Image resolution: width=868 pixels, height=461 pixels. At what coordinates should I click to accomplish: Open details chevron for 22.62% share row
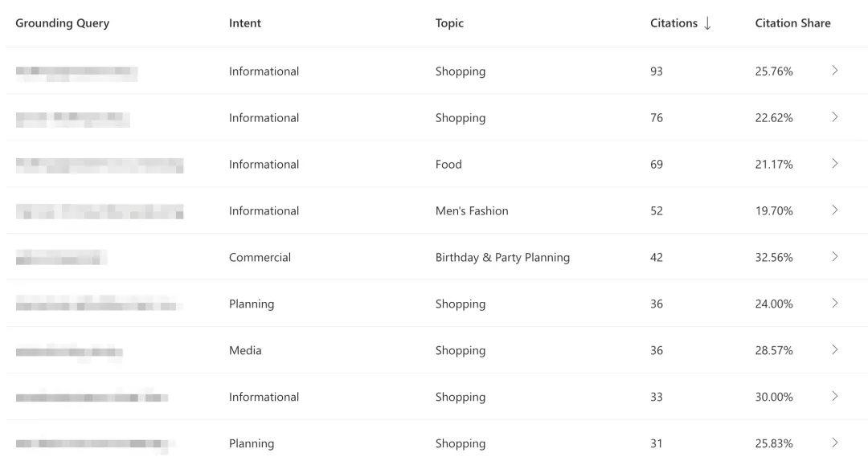coord(835,116)
